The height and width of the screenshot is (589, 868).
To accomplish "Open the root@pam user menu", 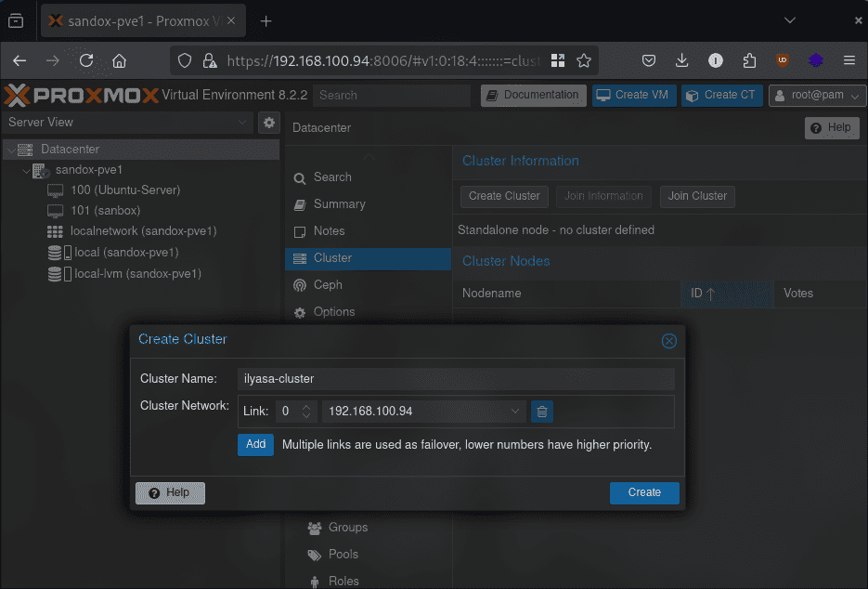I will [x=816, y=95].
